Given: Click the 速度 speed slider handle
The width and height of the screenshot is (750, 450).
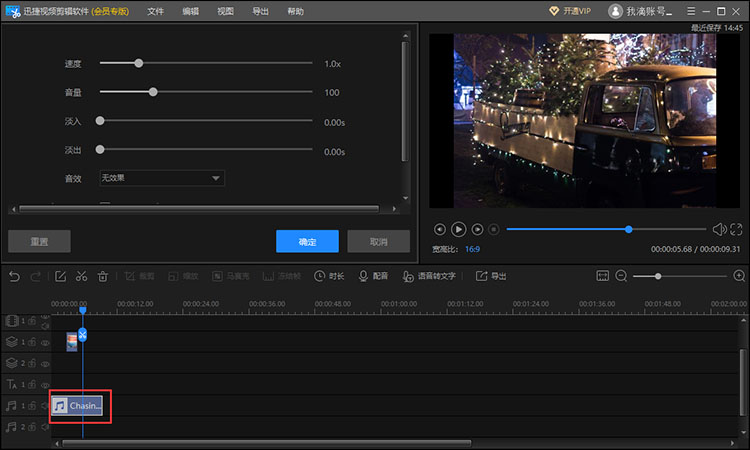Looking at the screenshot, I should pos(139,63).
